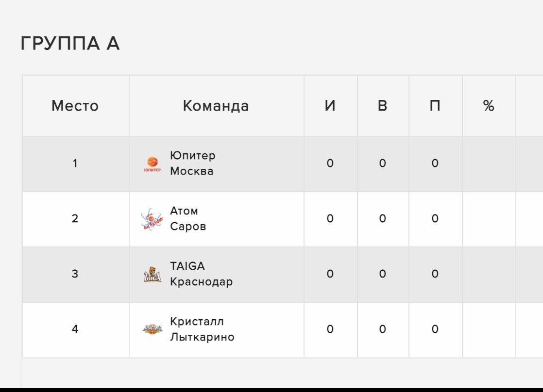Open the TAIGA Краснодар team page
This screenshot has width=543, height=392.
(201, 274)
